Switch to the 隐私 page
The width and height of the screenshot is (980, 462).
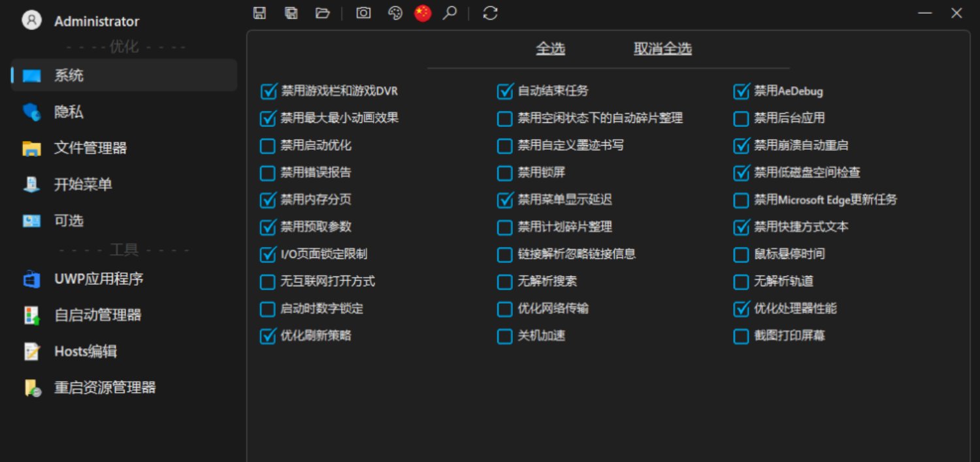pos(67,112)
